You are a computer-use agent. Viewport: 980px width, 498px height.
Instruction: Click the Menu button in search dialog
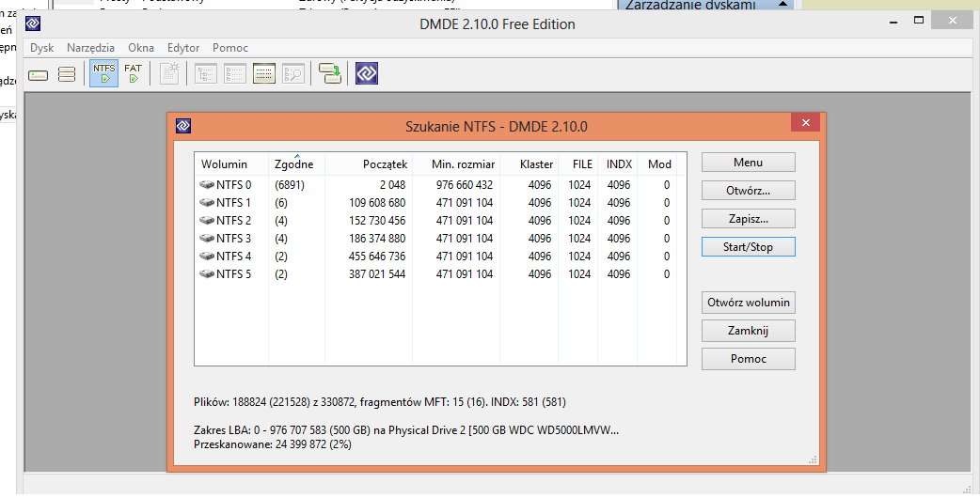(x=748, y=163)
